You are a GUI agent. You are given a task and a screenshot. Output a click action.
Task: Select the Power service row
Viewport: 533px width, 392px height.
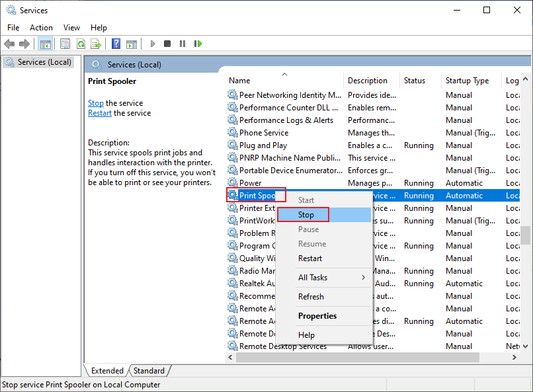tap(251, 182)
